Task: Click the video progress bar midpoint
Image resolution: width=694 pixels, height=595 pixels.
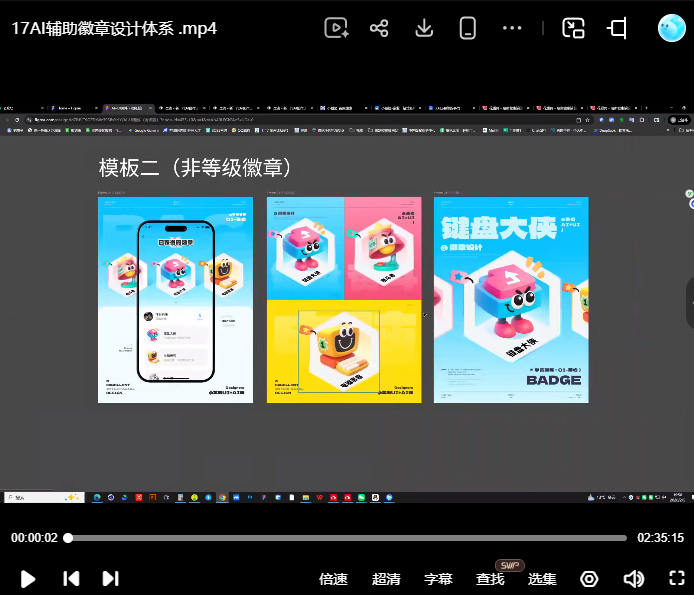Action: tap(347, 538)
